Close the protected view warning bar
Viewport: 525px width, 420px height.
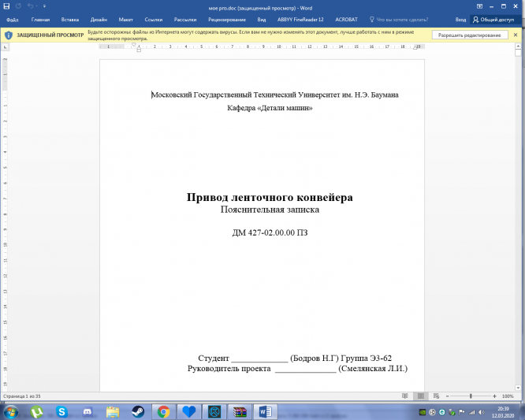(518, 35)
